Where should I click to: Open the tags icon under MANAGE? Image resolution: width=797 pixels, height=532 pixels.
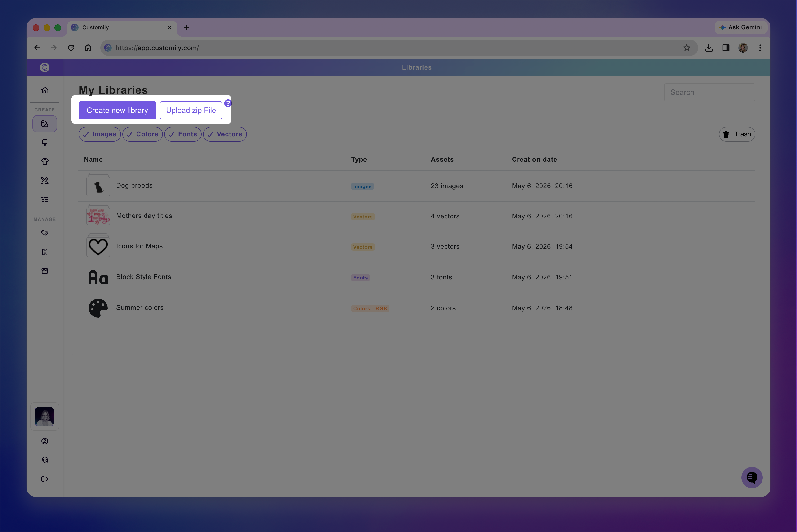pos(44,233)
